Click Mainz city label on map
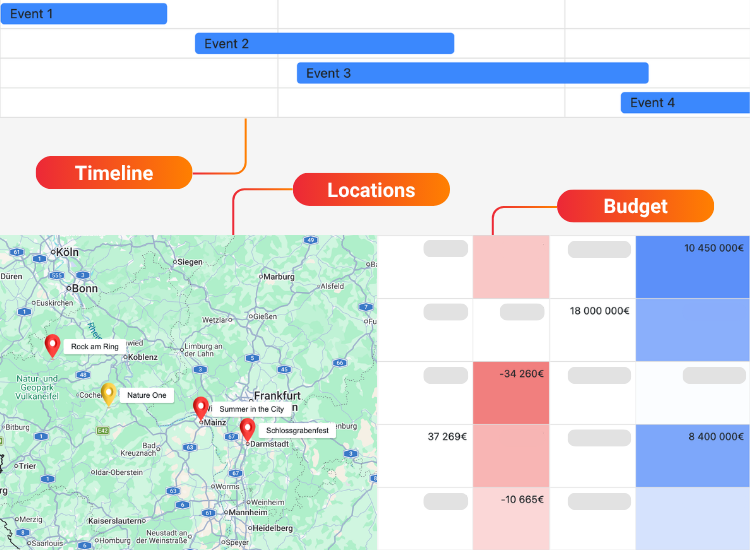 pyautogui.click(x=215, y=422)
